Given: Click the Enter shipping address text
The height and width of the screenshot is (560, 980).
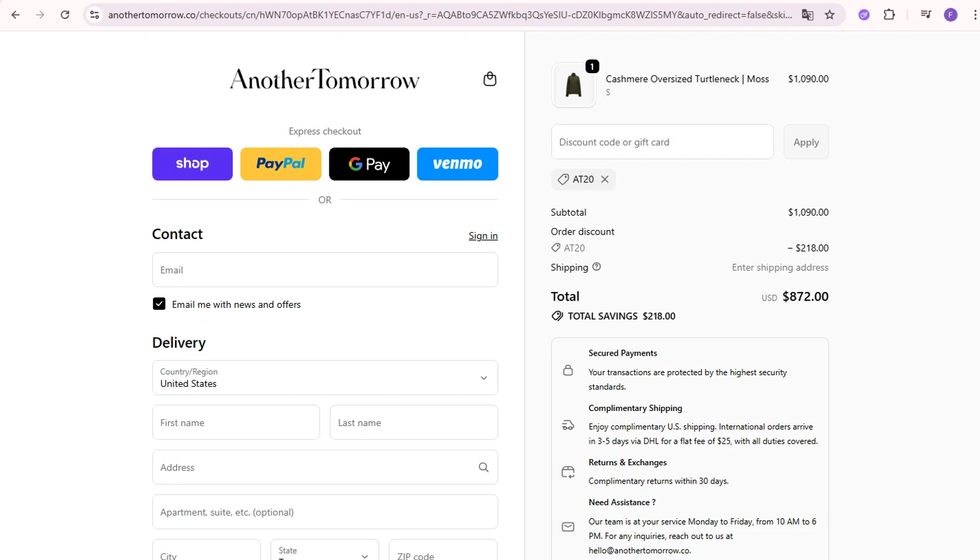Looking at the screenshot, I should click(780, 267).
